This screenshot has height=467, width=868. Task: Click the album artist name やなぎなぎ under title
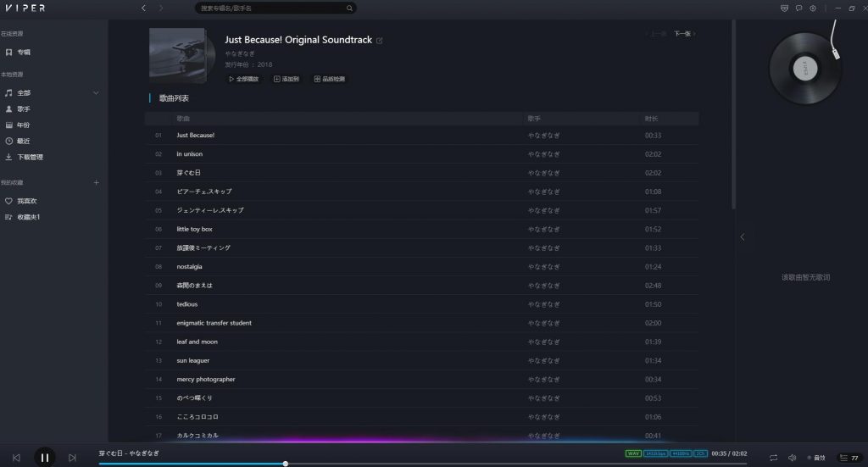click(x=240, y=53)
